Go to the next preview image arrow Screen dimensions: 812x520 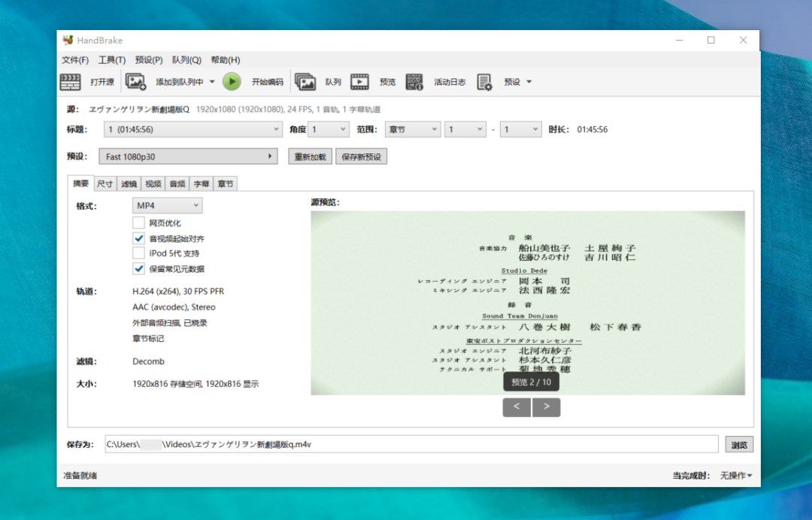(546, 407)
